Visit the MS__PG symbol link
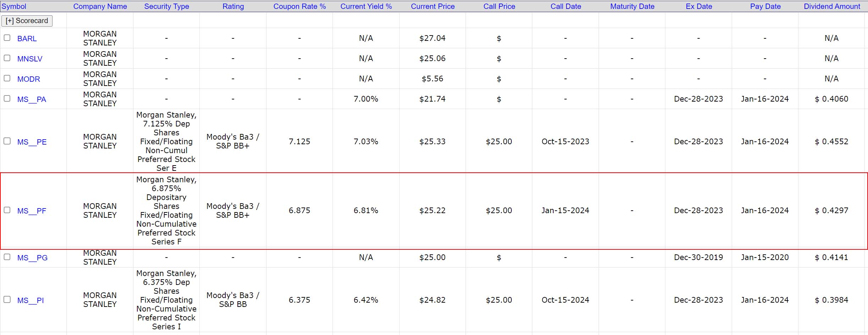 click(x=32, y=258)
